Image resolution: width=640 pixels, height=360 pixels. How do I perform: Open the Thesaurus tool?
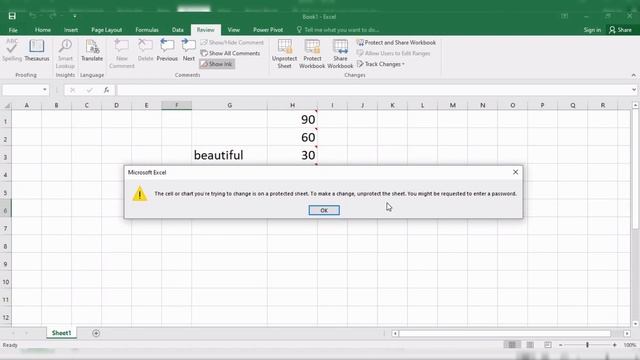click(x=37, y=50)
